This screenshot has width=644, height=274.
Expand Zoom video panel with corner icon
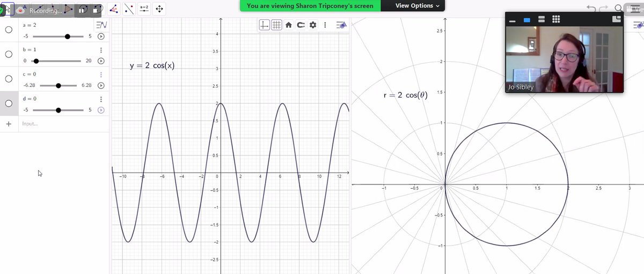[616, 19]
